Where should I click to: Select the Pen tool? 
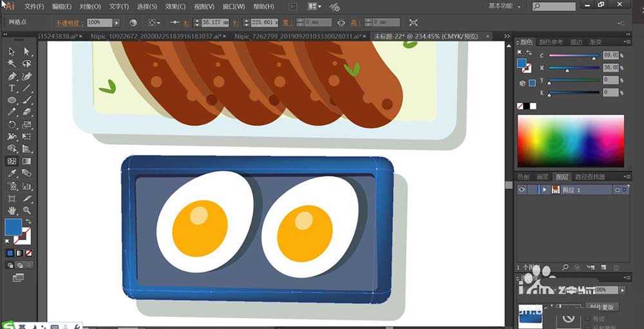12,76
